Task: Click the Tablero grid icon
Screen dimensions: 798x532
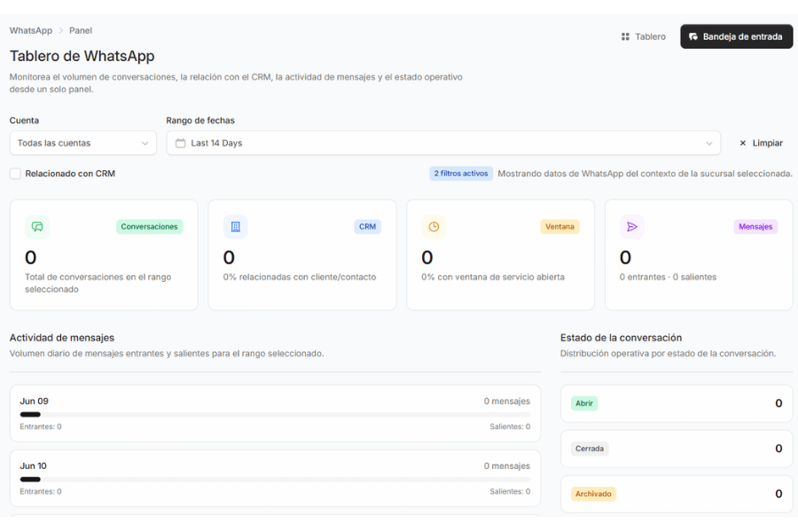Action: 625,36
